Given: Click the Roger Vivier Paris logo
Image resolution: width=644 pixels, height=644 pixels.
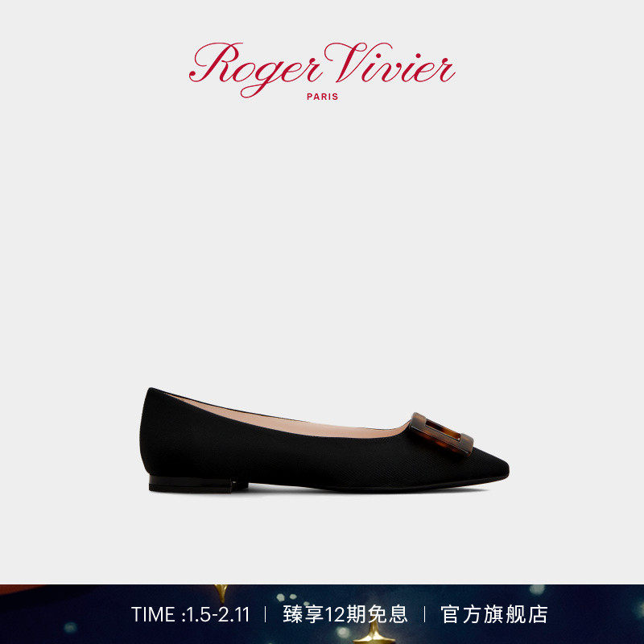Looking at the screenshot, I should tap(322, 71).
